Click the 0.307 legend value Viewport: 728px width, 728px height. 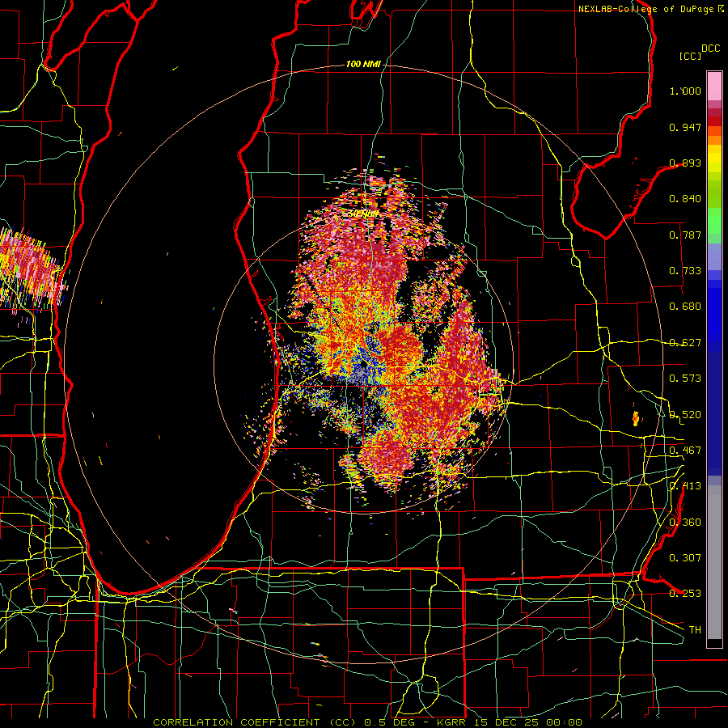685,558
